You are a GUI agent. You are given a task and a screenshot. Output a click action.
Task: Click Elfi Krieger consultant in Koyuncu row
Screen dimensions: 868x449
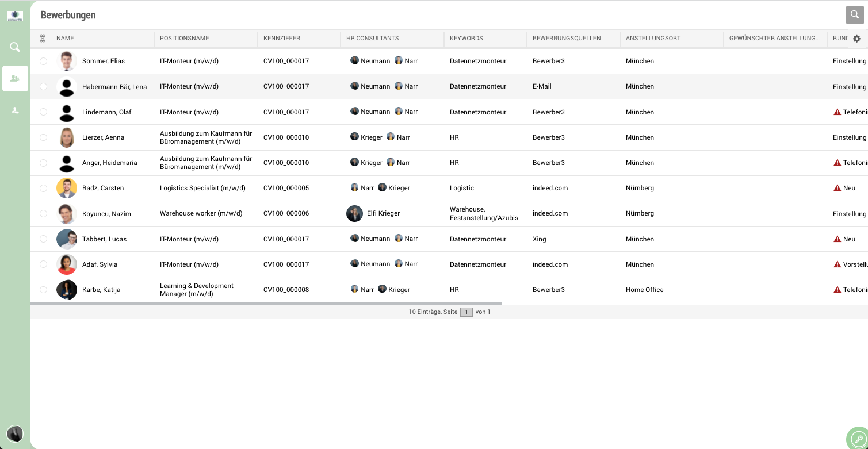383,213
